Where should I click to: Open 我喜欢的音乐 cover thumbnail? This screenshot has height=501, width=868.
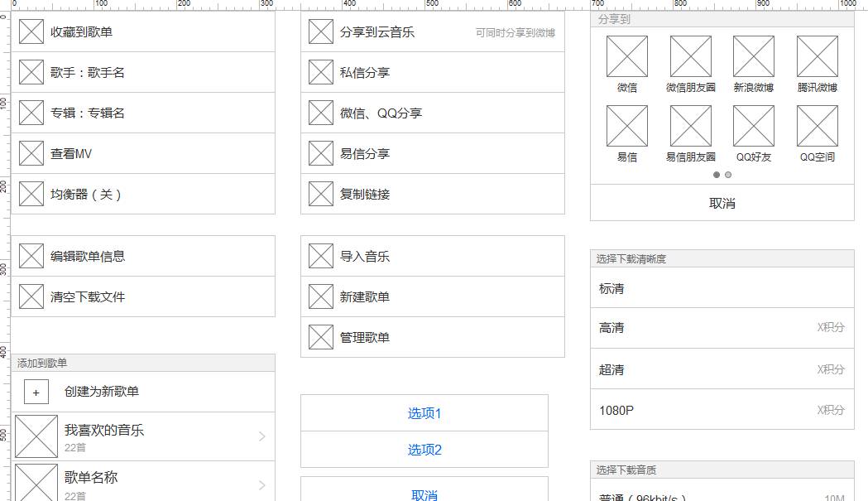[x=36, y=436]
